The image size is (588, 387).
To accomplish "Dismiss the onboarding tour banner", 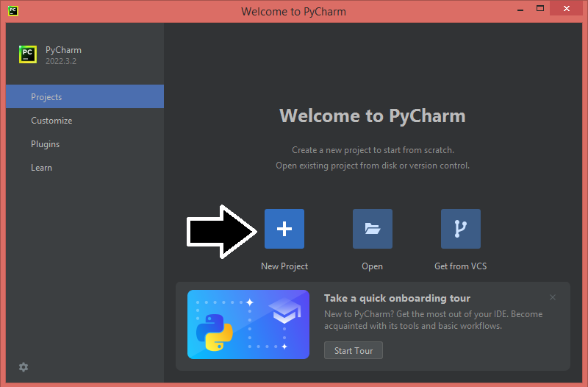I will pyautogui.click(x=553, y=297).
